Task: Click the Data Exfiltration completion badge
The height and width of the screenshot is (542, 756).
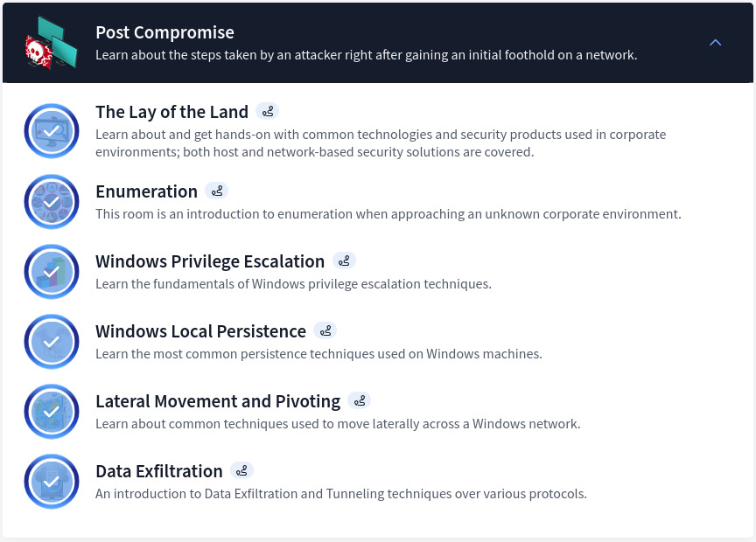Action: pos(51,481)
